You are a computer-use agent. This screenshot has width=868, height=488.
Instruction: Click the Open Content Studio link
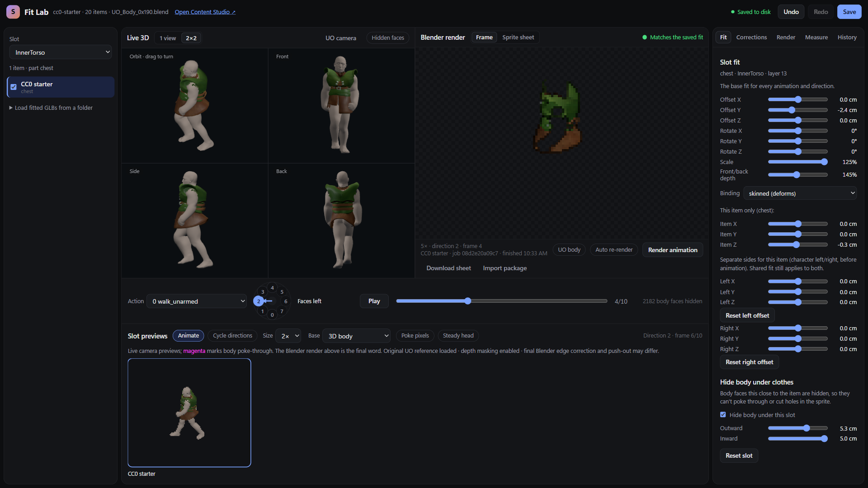point(205,12)
